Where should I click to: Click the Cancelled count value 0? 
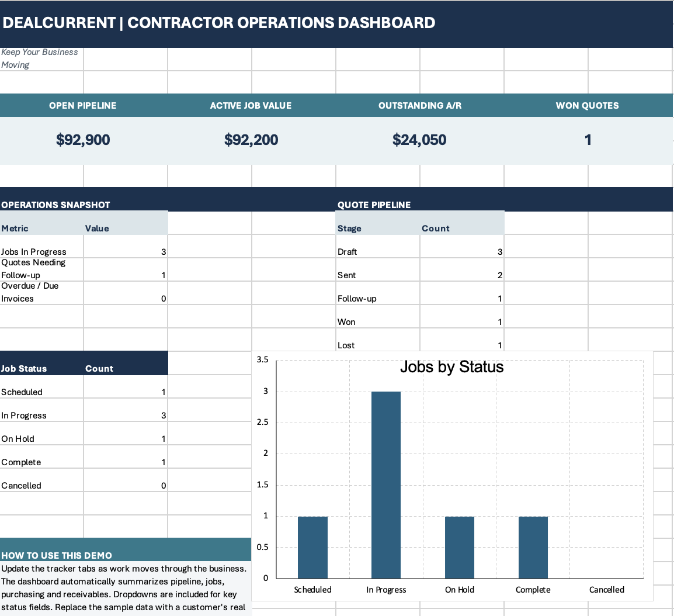pos(126,480)
